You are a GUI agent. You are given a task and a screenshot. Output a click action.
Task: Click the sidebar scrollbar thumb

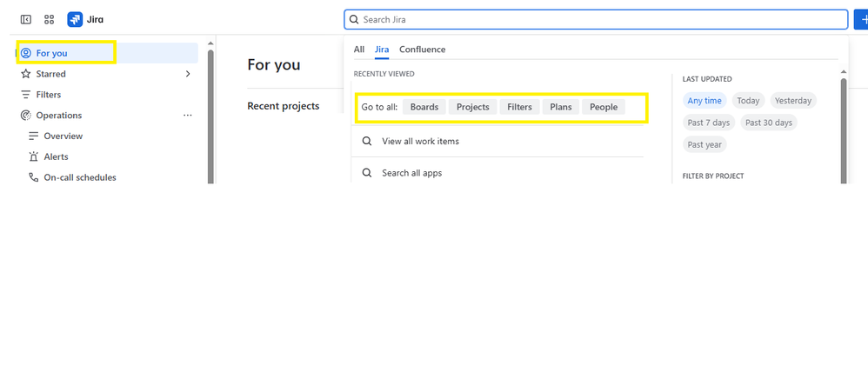click(210, 116)
